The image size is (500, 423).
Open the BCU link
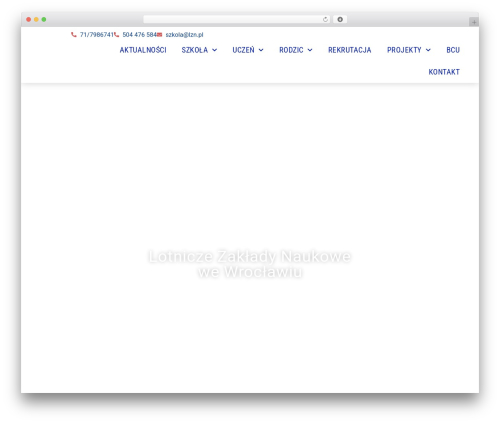(x=453, y=50)
